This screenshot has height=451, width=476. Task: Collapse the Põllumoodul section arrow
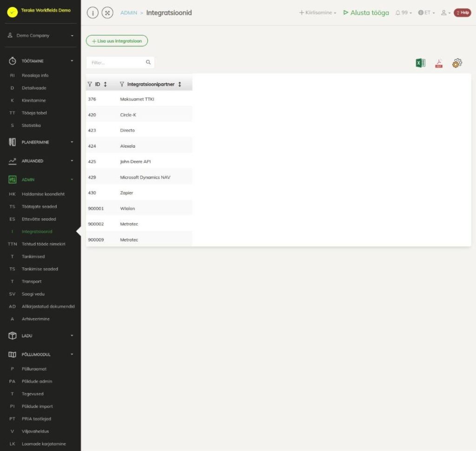(x=72, y=354)
